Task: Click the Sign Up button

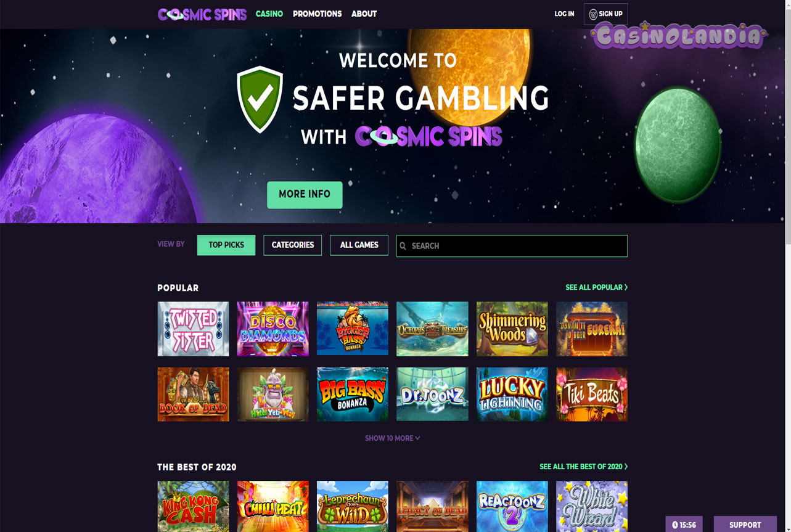Action: pos(606,14)
